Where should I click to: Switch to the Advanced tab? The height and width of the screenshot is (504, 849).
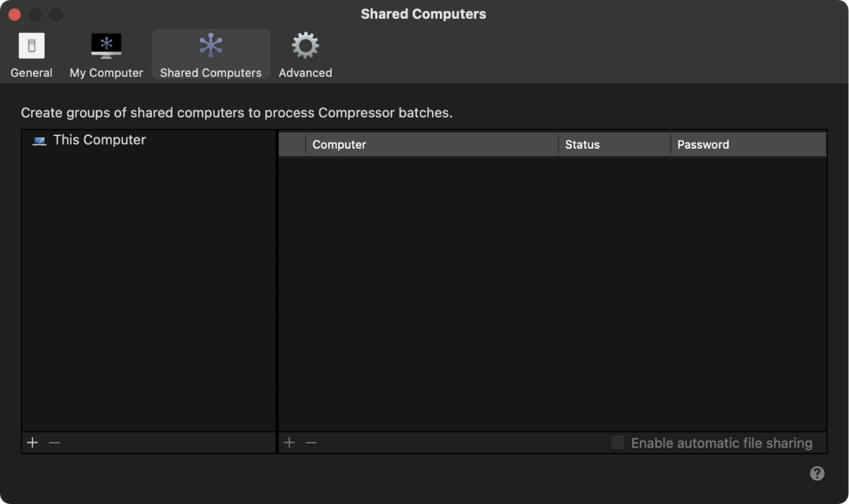coord(304,54)
